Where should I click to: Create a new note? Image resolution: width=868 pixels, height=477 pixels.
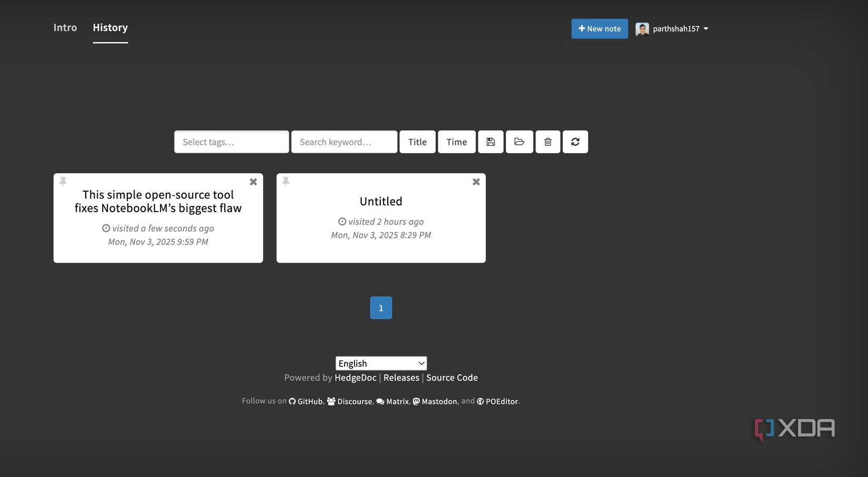[599, 28]
